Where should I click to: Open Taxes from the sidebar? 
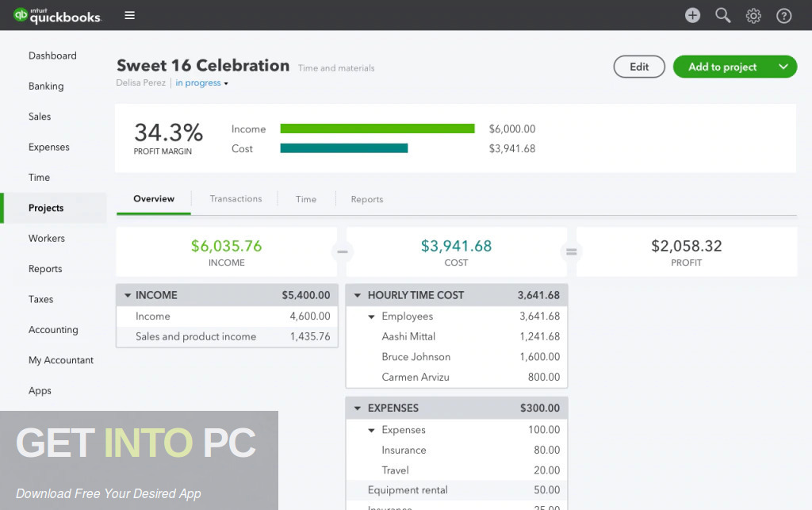click(x=40, y=299)
